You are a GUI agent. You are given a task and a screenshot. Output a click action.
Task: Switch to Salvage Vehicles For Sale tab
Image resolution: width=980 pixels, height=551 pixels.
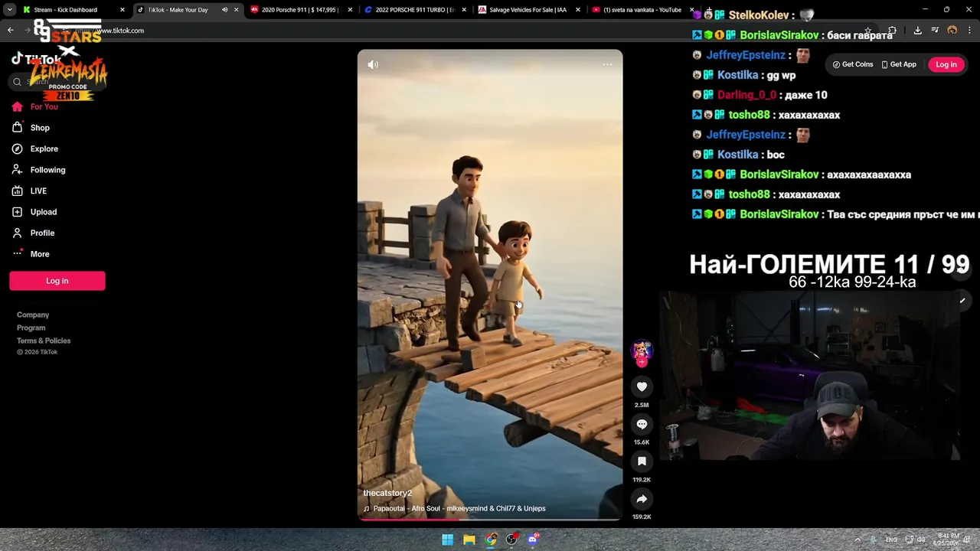[528, 10]
